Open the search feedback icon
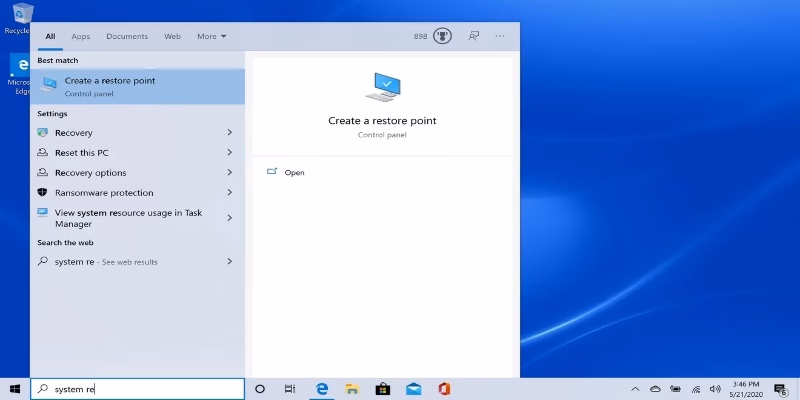800x400 pixels. (x=474, y=36)
